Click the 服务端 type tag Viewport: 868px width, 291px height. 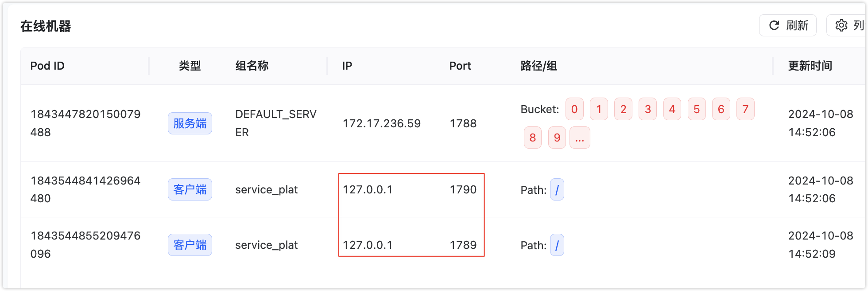(190, 123)
